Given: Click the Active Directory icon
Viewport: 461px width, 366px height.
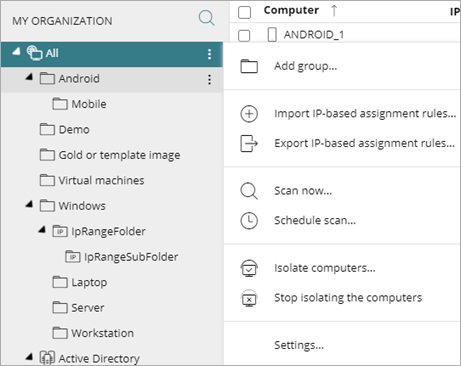Looking at the screenshot, I should pos(47,358).
